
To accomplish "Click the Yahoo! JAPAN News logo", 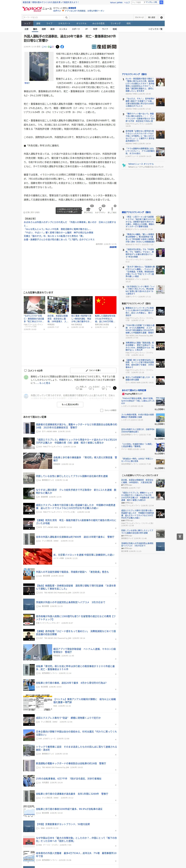I will click(37, 9).
